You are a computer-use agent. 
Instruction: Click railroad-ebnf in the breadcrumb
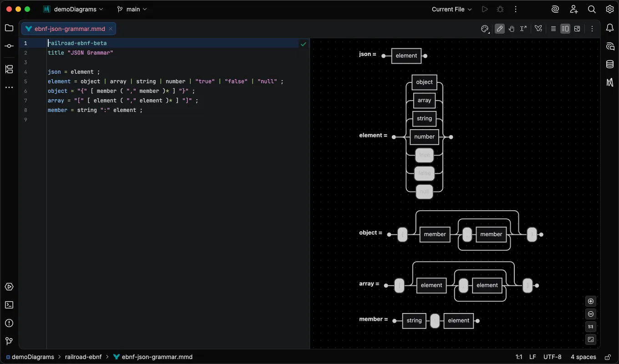pyautogui.click(x=83, y=357)
